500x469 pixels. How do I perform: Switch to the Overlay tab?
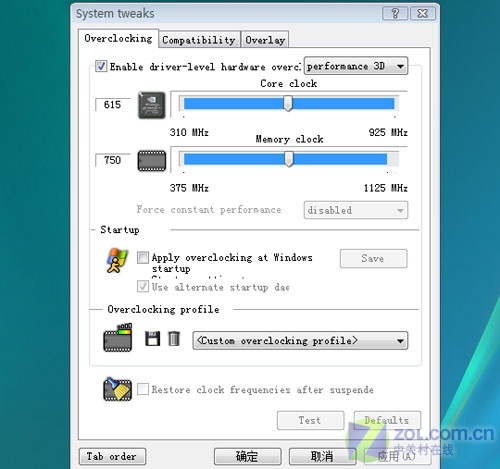tap(265, 40)
